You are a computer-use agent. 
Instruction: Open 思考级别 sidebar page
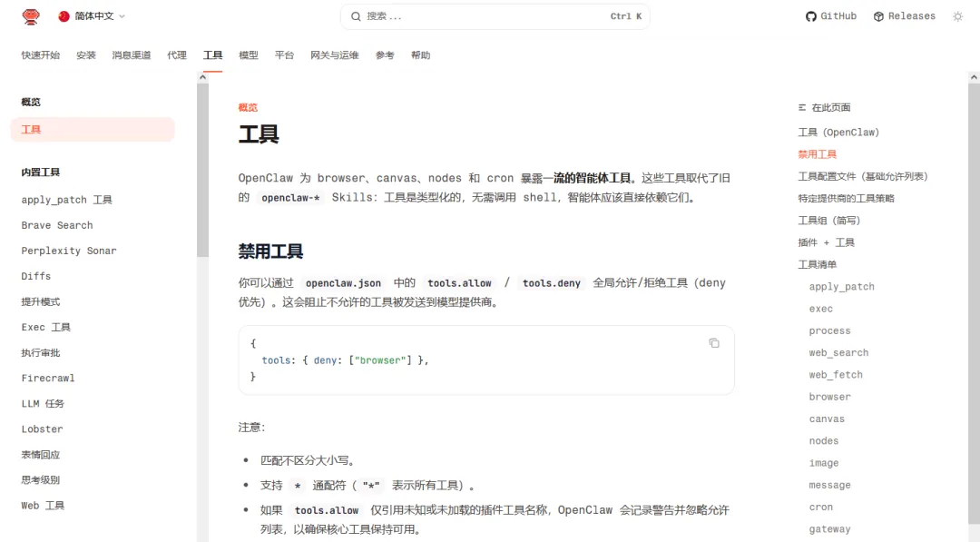tap(41, 480)
